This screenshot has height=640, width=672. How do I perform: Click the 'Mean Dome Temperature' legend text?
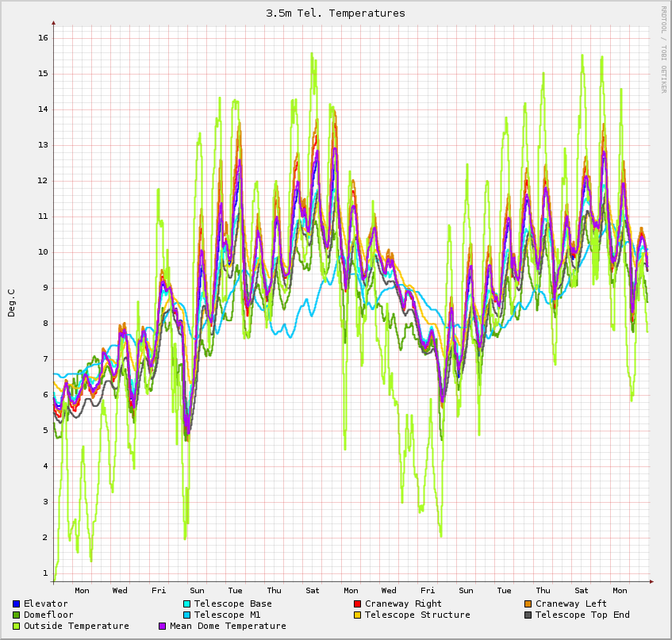[228, 626]
